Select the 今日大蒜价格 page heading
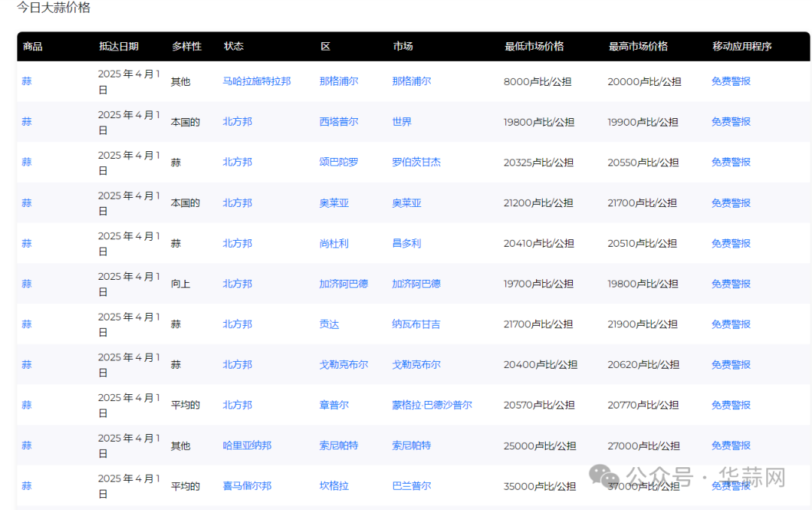This screenshot has height=510, width=812. pos(53,8)
